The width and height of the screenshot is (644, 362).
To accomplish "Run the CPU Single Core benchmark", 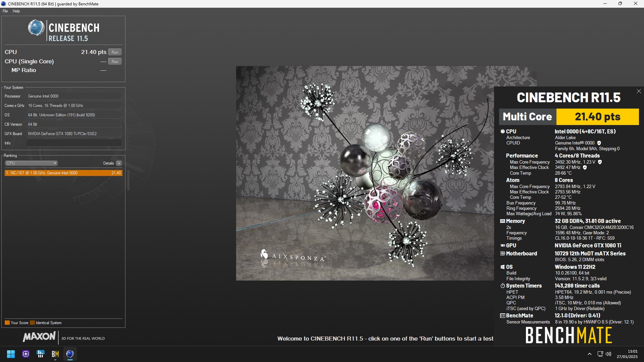I will (115, 62).
